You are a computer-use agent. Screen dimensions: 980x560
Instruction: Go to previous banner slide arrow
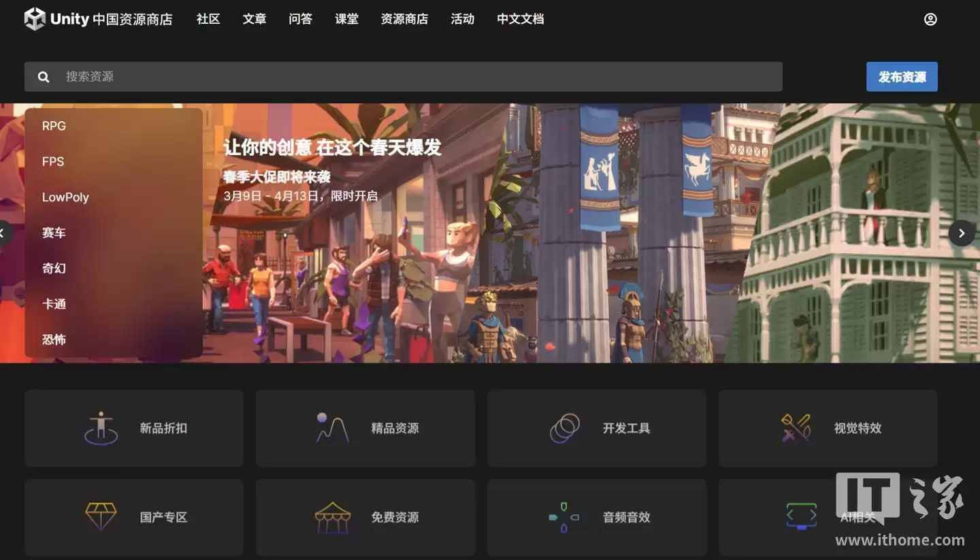(3, 233)
